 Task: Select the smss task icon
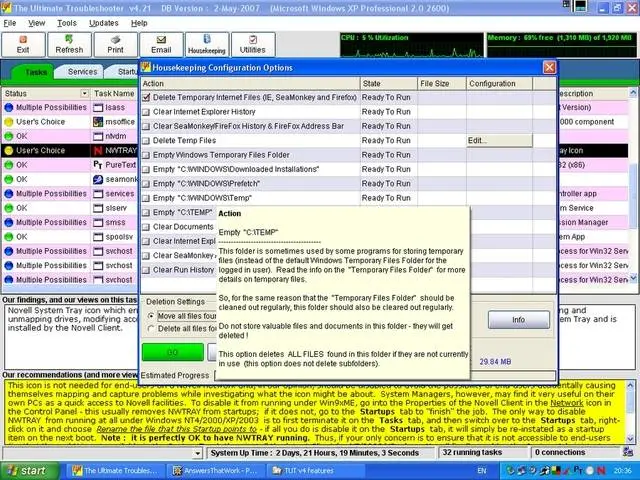98,222
